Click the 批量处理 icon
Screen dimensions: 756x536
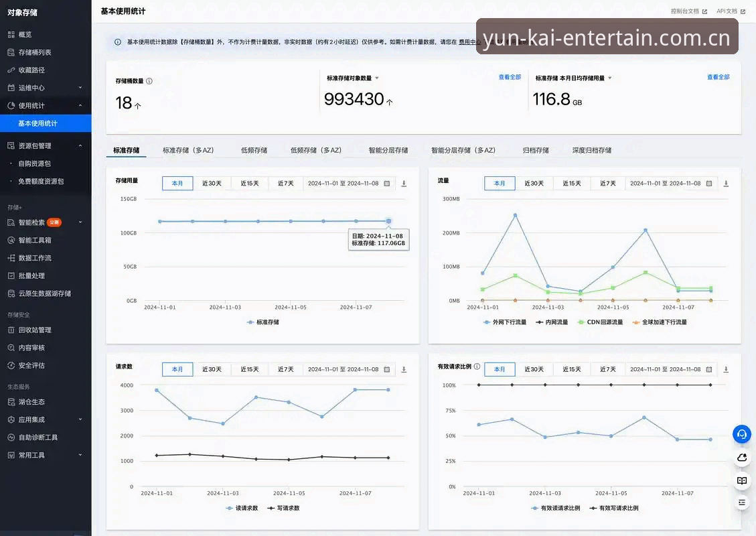[x=11, y=276]
